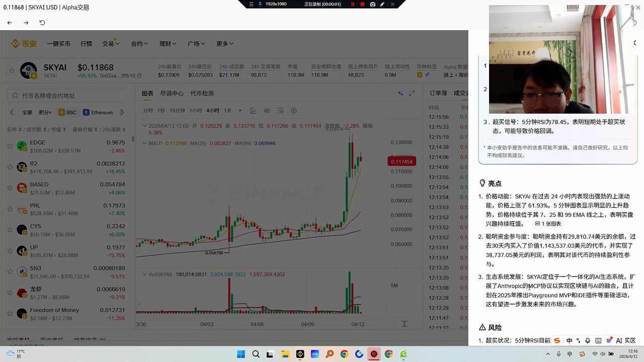Expand the chart to fullscreen
644x362 pixels.
pyautogui.click(x=412, y=93)
